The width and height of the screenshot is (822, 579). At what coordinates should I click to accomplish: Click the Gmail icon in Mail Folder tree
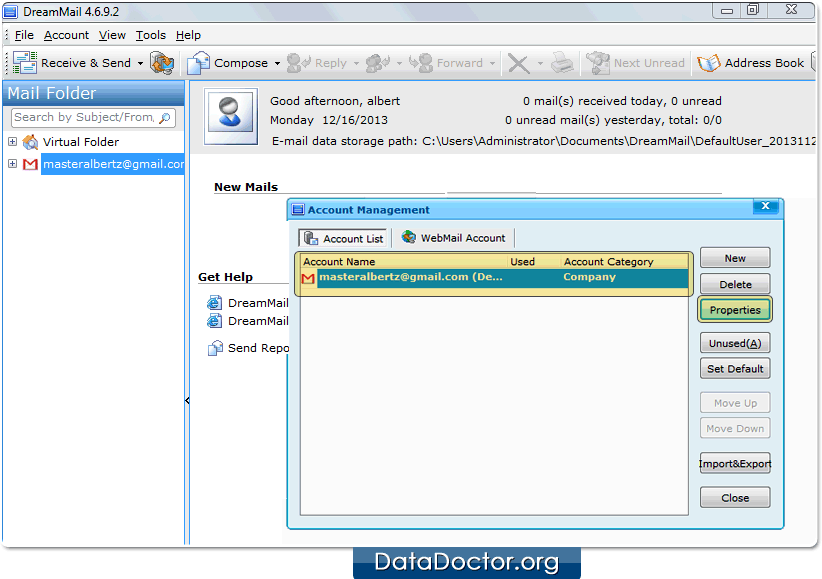30,164
